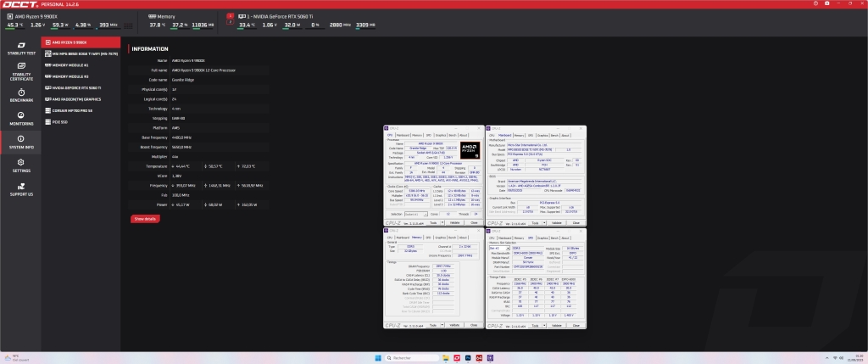The image size is (868, 364).
Task: Select the PCIe SSD entry
Action: pyautogui.click(x=81, y=122)
